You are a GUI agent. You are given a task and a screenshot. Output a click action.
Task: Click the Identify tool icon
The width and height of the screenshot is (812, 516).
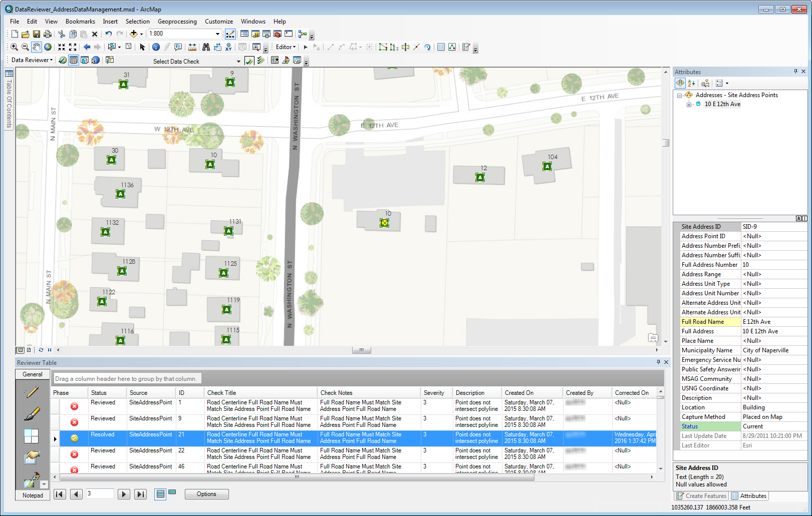[156, 47]
